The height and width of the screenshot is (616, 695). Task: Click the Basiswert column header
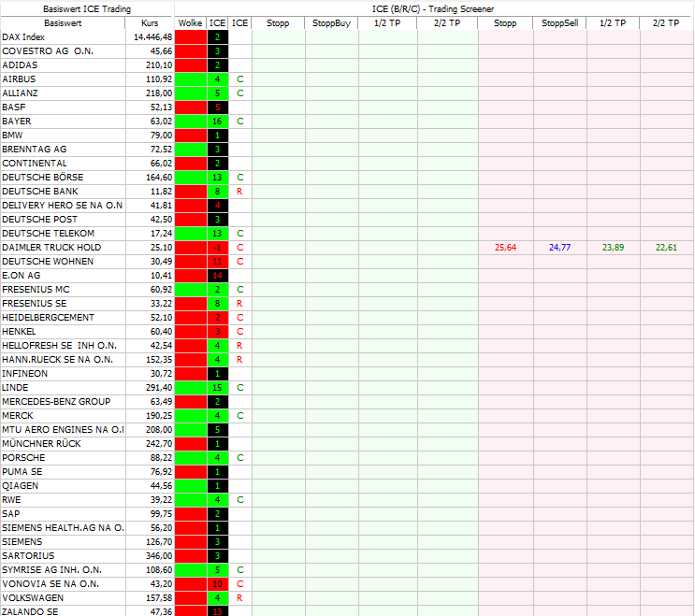click(63, 23)
